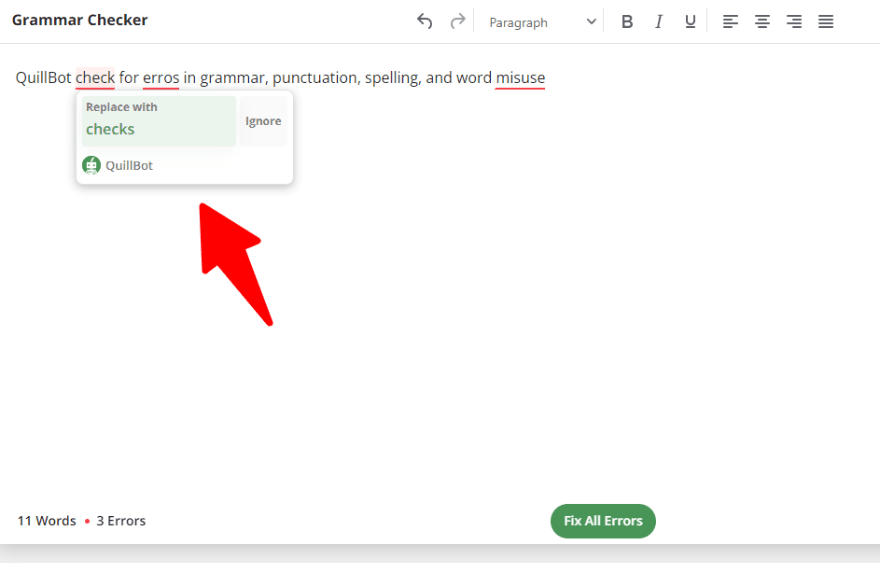Center align the text
The image size is (880, 563).
pos(762,21)
